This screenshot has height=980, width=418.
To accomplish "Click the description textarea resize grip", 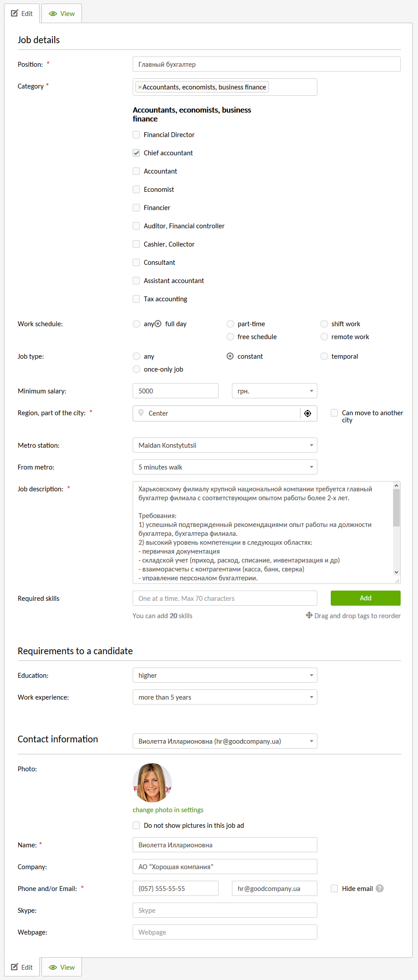I will (x=397, y=580).
